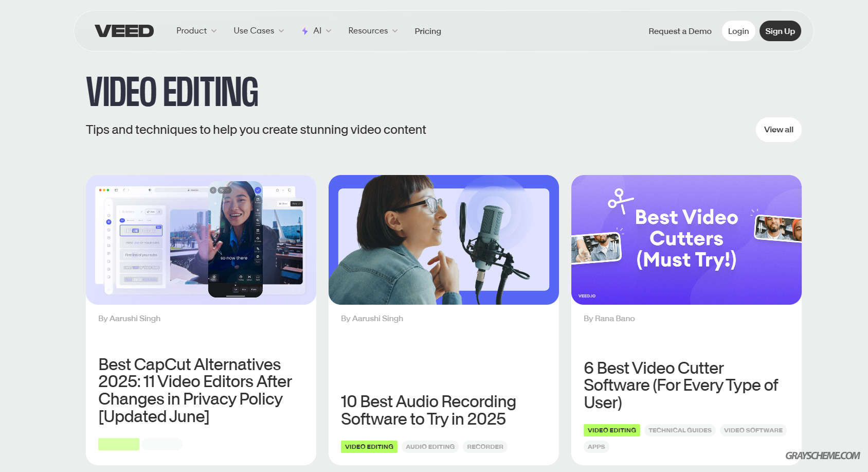Click the green tag under CapCut article
Screen dimensions: 868x472
pos(119,444)
